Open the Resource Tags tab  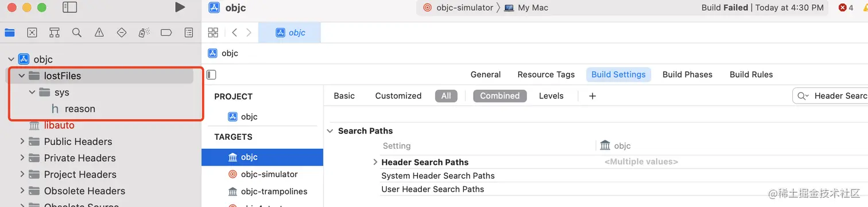(x=546, y=74)
